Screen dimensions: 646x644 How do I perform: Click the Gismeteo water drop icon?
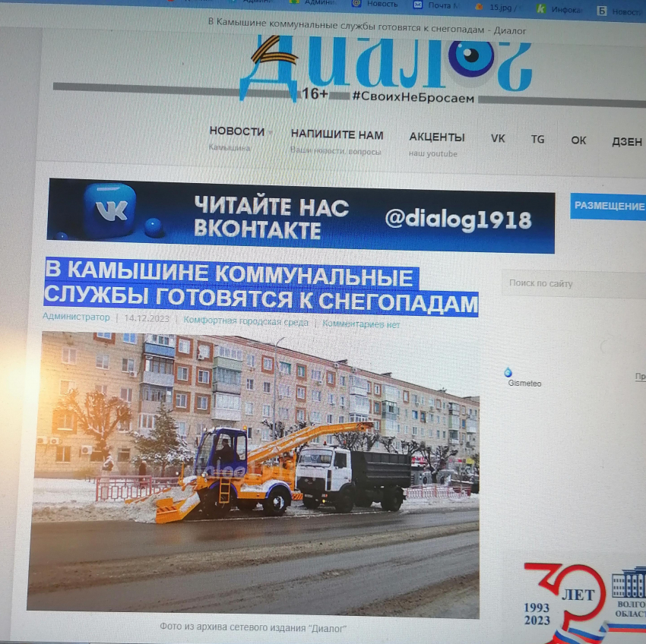click(508, 372)
